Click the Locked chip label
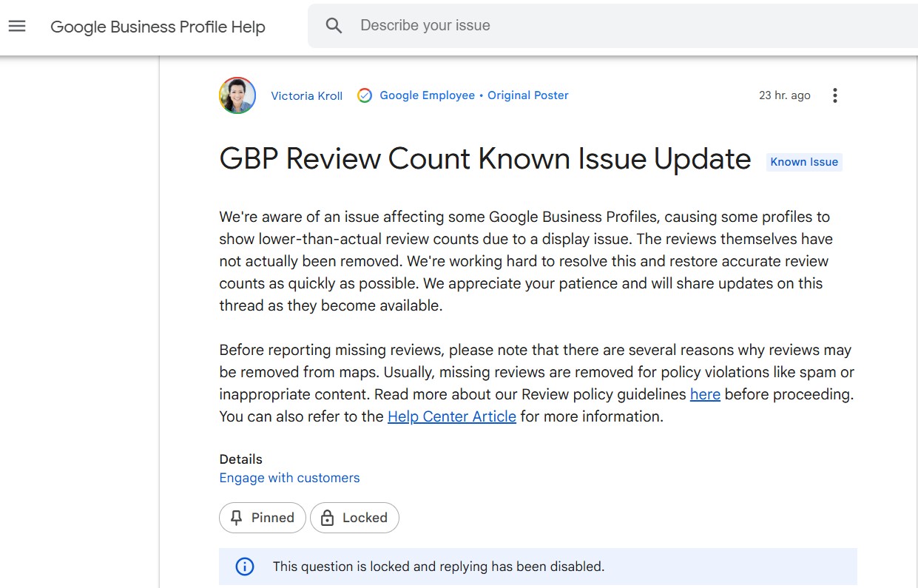This screenshot has height=588, width=918. 365,518
